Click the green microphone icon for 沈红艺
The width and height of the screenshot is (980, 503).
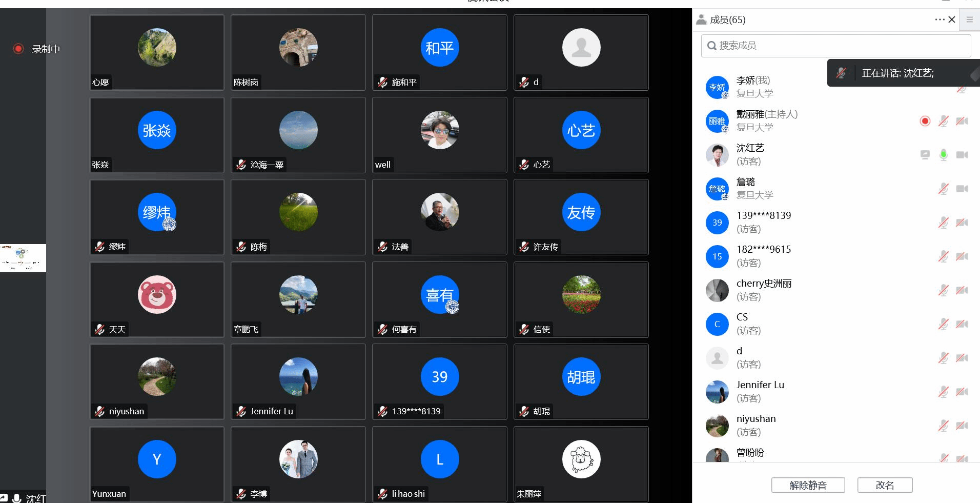[943, 155]
